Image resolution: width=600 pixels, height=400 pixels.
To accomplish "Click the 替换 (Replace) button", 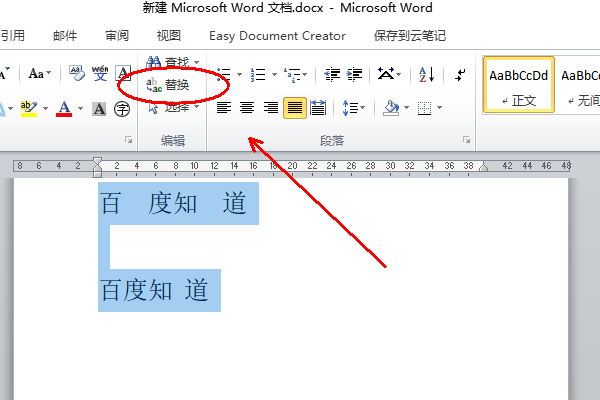I will coord(168,85).
